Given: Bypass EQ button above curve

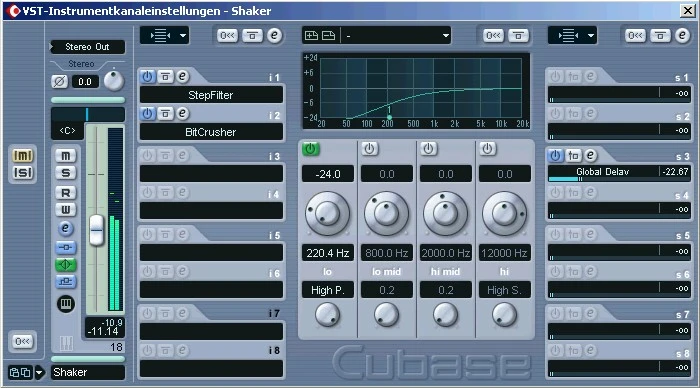Looking at the screenshot, I should pyautogui.click(x=518, y=35).
